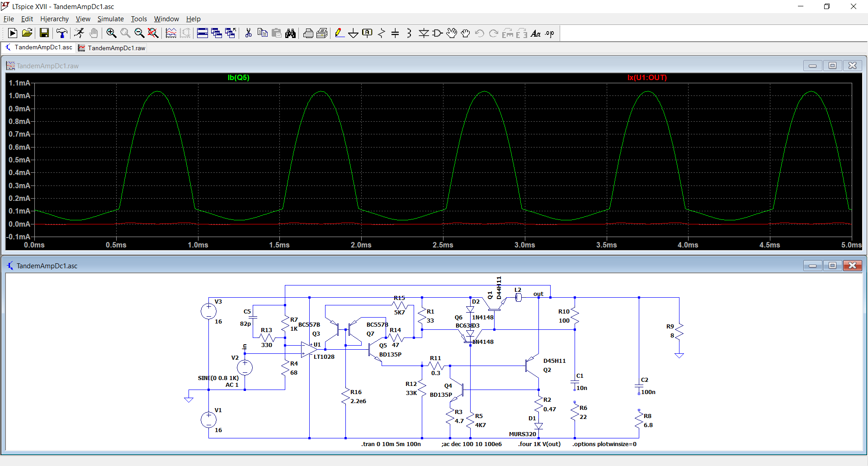Open the Hierarchy menu
Image resolution: width=868 pixels, height=466 pixels.
point(54,19)
